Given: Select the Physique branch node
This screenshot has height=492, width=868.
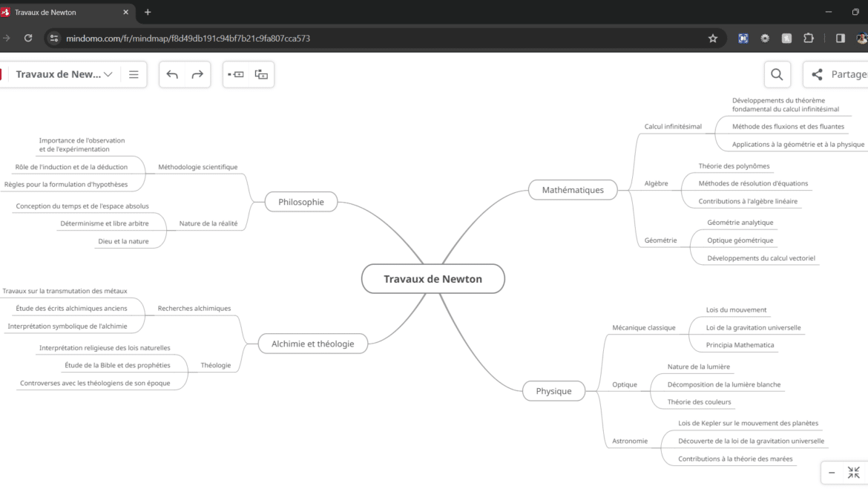Looking at the screenshot, I should [553, 391].
